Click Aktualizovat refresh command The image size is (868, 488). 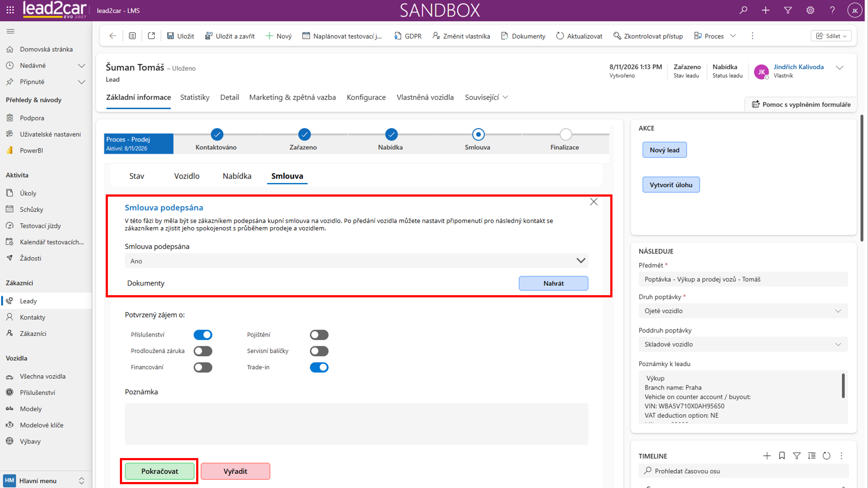(579, 36)
